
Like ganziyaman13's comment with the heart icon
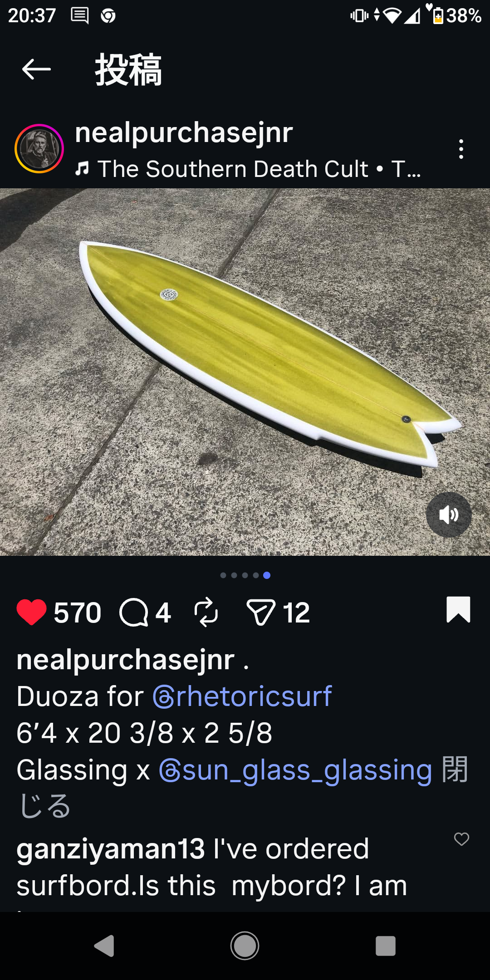click(x=461, y=839)
